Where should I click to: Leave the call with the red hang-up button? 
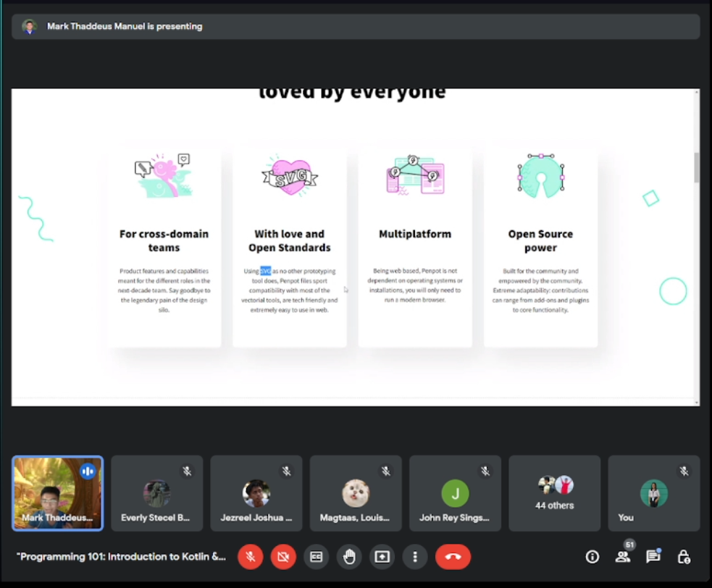[453, 557]
